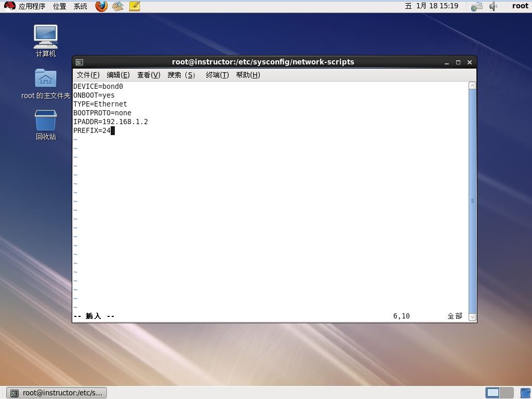
Task: Click the BOOTPROTO=none line
Action: [x=102, y=113]
